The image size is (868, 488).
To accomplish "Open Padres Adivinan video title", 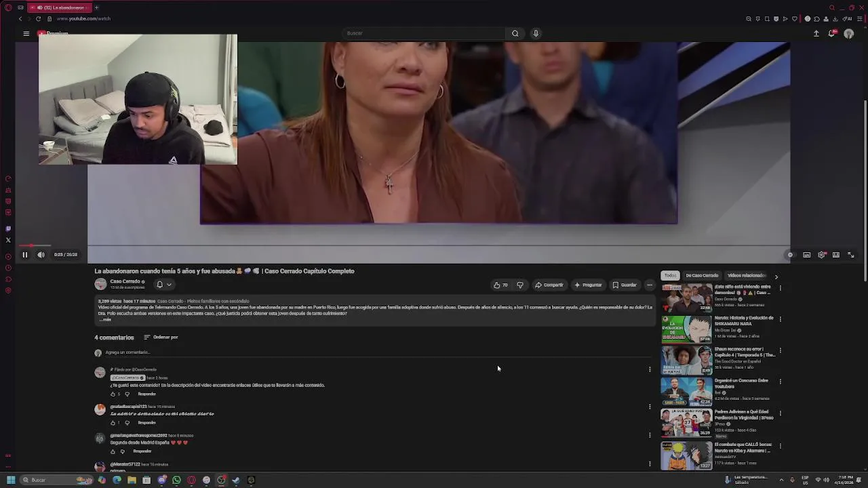I will coord(743,415).
